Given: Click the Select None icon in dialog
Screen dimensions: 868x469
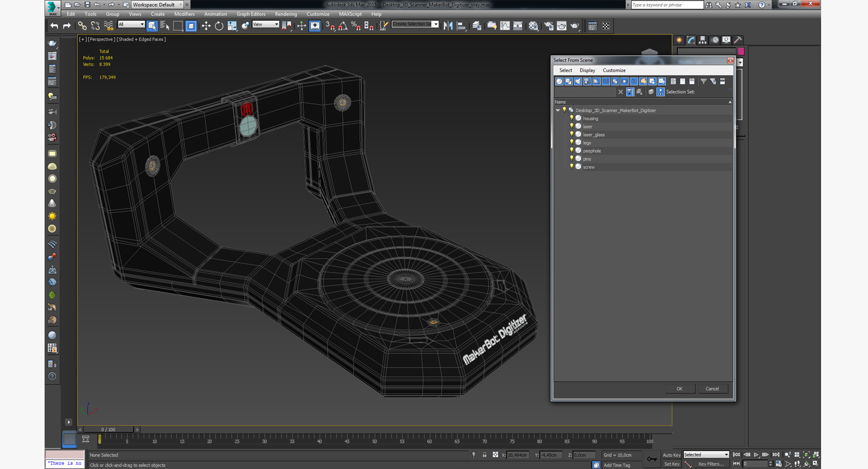Looking at the screenshot, I should [x=683, y=81].
